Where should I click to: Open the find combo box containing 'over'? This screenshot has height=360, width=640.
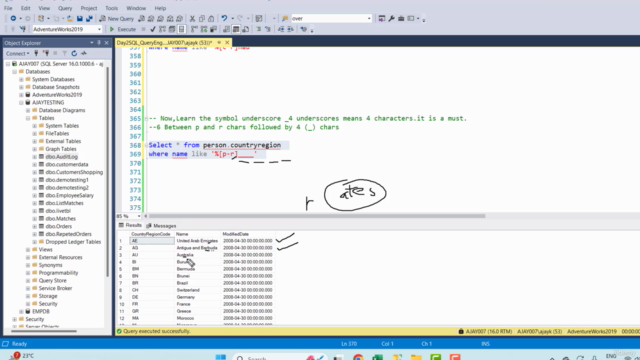(x=369, y=18)
